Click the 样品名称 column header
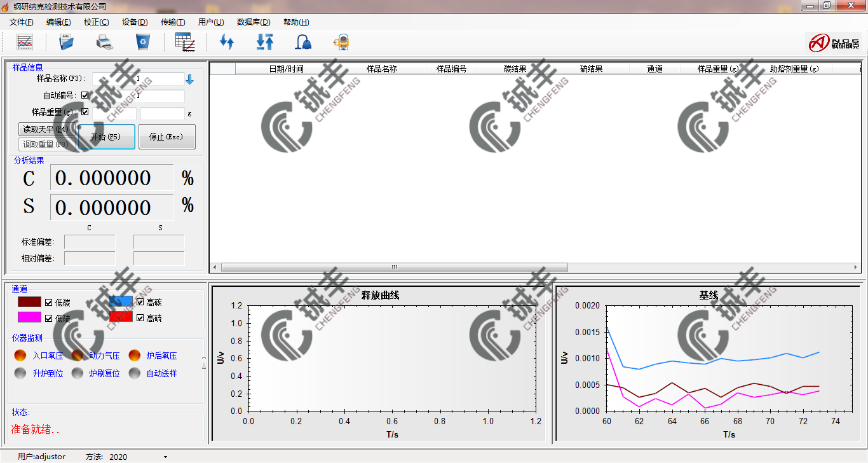This screenshot has height=463, width=868. 381,69
